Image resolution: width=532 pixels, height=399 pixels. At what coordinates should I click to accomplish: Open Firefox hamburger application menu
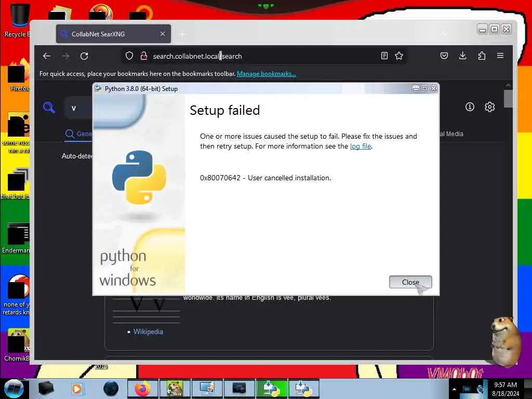[500, 56]
